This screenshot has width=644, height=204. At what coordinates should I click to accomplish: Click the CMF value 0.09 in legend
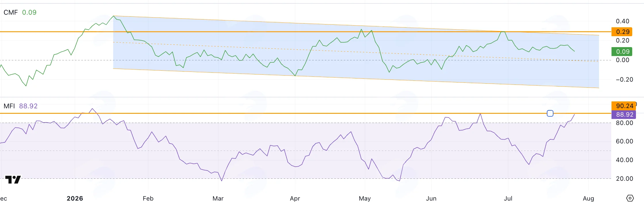tap(29, 12)
